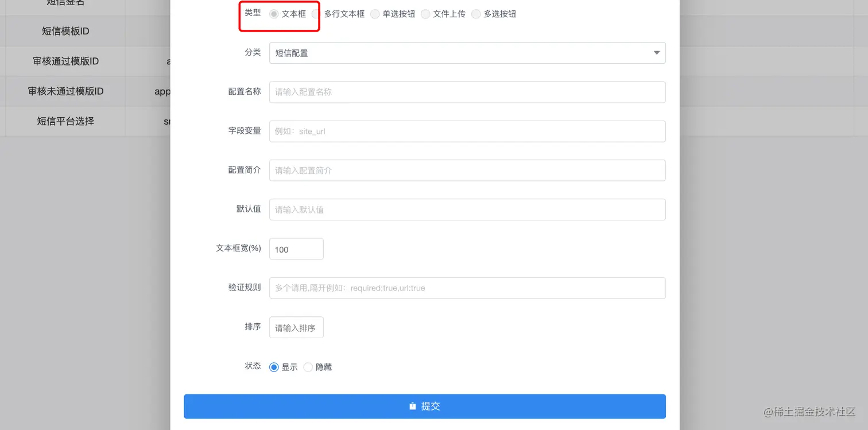Focus the 验证规则 input field
This screenshot has height=430, width=868.
[x=467, y=288]
